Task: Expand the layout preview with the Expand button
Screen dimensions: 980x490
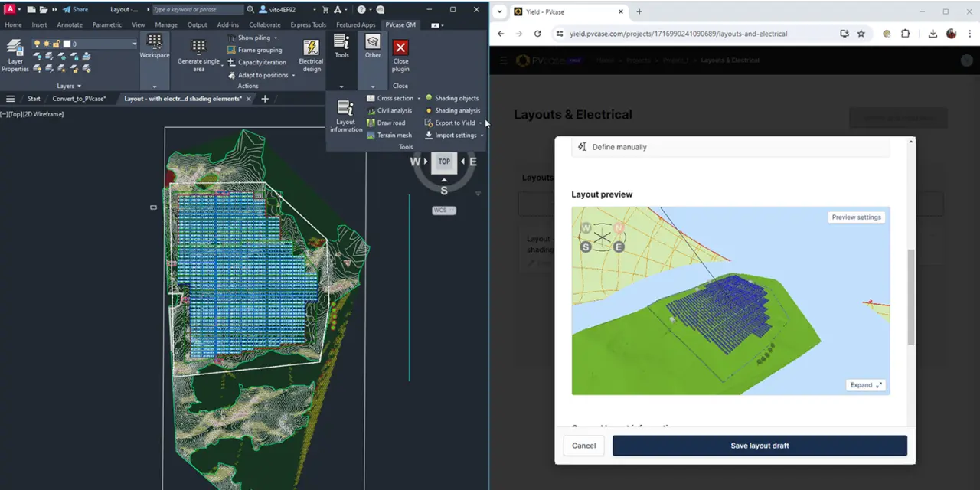Action: (x=866, y=385)
